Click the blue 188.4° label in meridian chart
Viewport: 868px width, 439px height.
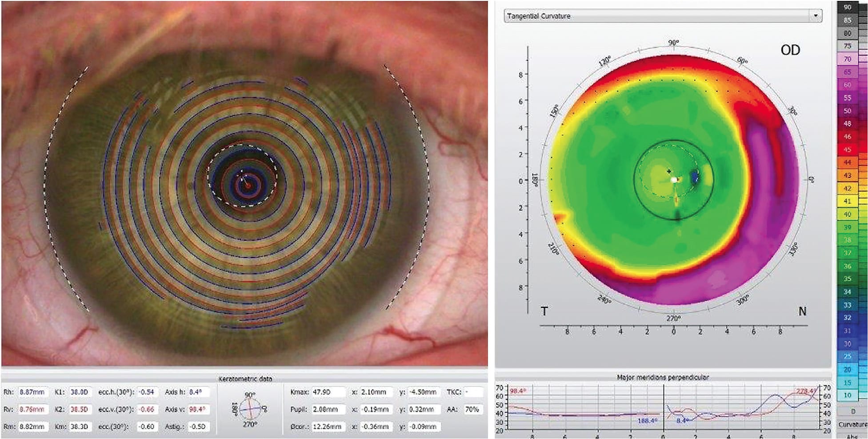pyautogui.click(x=647, y=420)
